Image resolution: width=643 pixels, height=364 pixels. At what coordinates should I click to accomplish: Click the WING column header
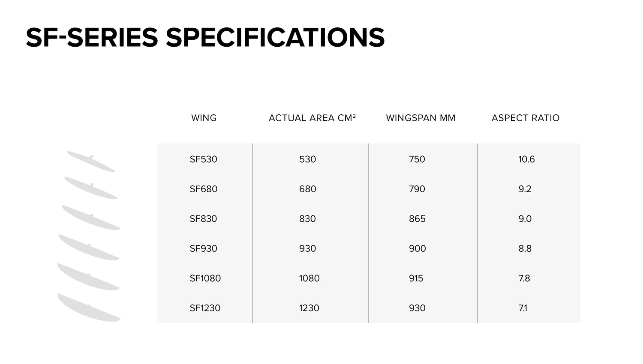[x=204, y=118]
